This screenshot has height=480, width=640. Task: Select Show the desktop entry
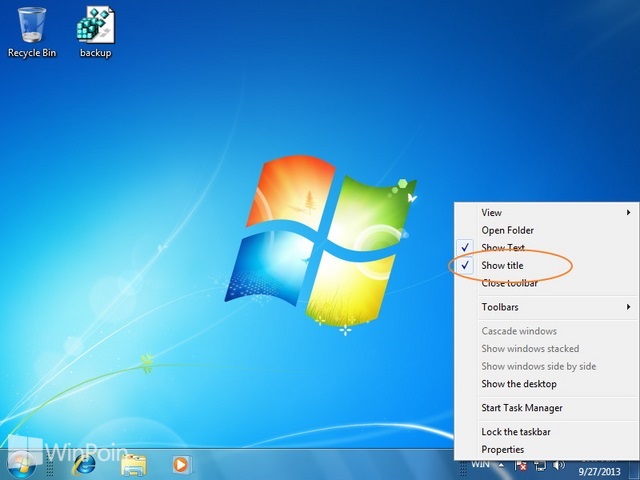(x=547, y=384)
